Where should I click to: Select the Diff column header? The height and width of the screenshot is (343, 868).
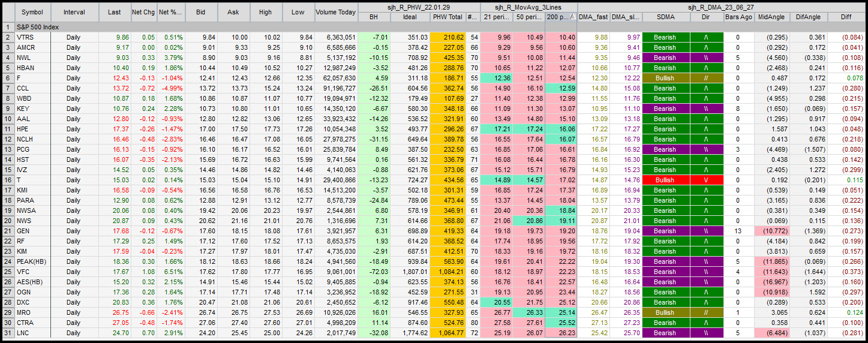tap(846, 17)
